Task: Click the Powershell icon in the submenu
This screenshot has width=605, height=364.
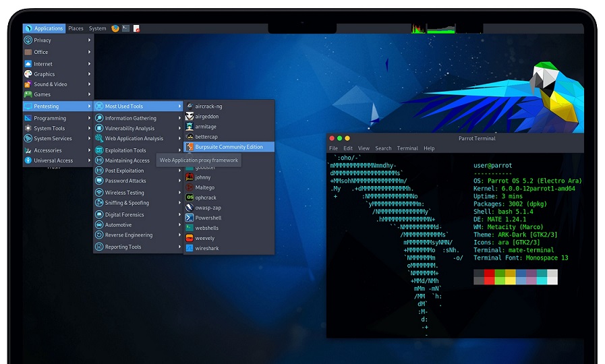Action: click(x=190, y=218)
